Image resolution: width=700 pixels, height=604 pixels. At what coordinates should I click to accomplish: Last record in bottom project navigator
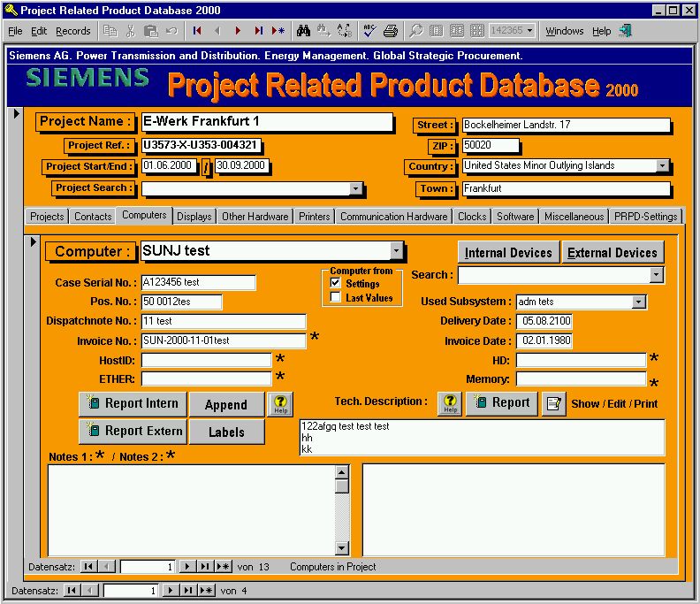(x=187, y=591)
